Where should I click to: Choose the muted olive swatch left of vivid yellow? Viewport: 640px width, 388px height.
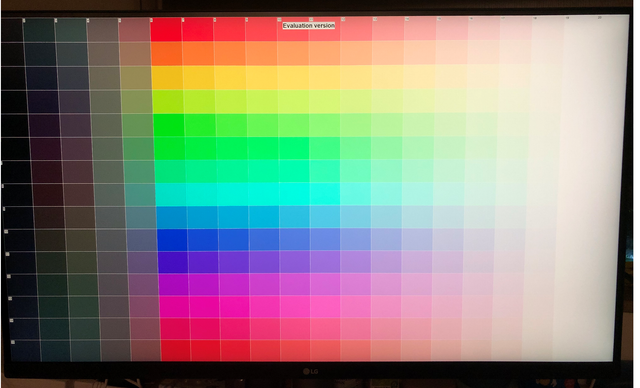point(137,78)
